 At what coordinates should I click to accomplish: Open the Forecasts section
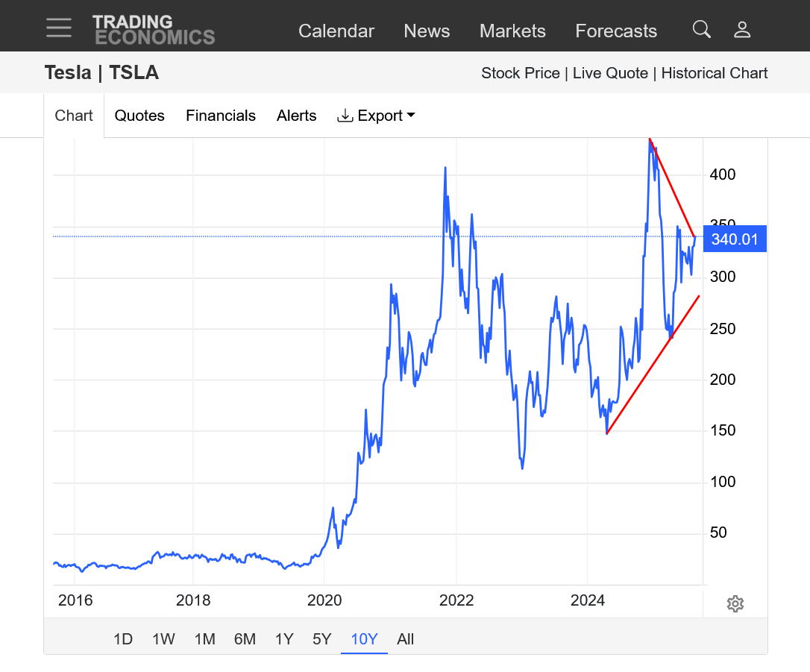(x=616, y=31)
